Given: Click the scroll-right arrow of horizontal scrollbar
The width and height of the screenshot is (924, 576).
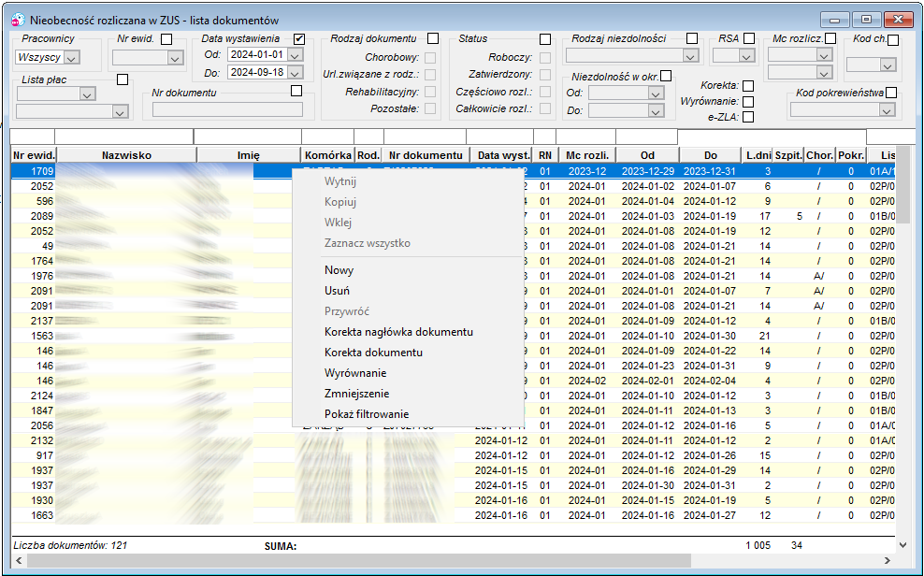Looking at the screenshot, I should (887, 560).
